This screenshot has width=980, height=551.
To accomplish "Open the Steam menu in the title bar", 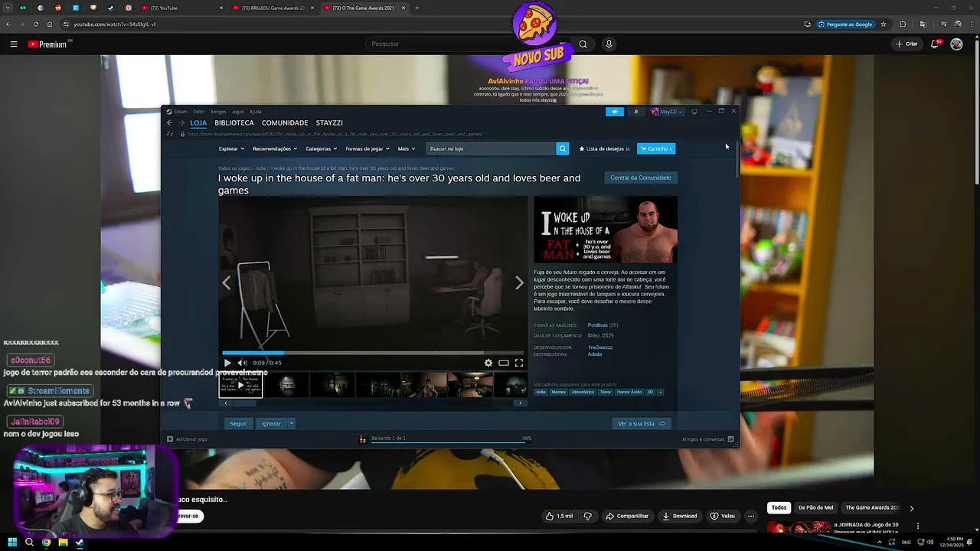I will (180, 112).
